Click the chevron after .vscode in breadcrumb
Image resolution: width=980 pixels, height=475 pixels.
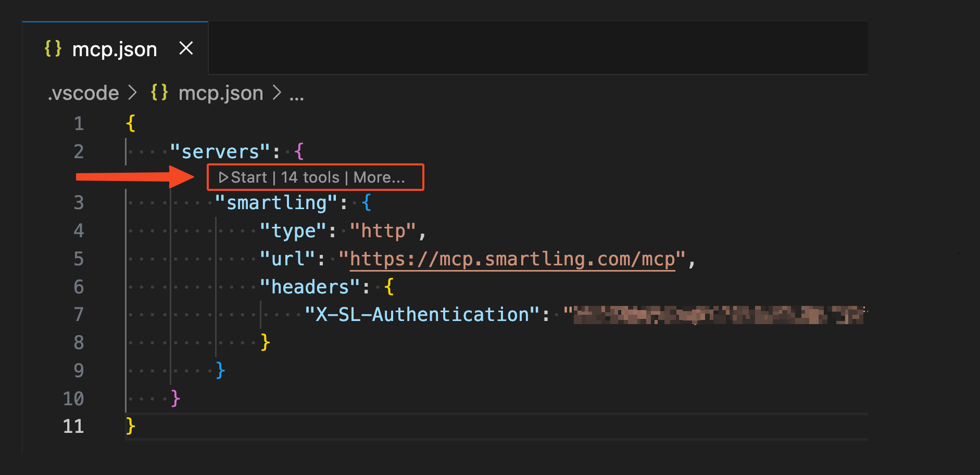click(x=133, y=93)
